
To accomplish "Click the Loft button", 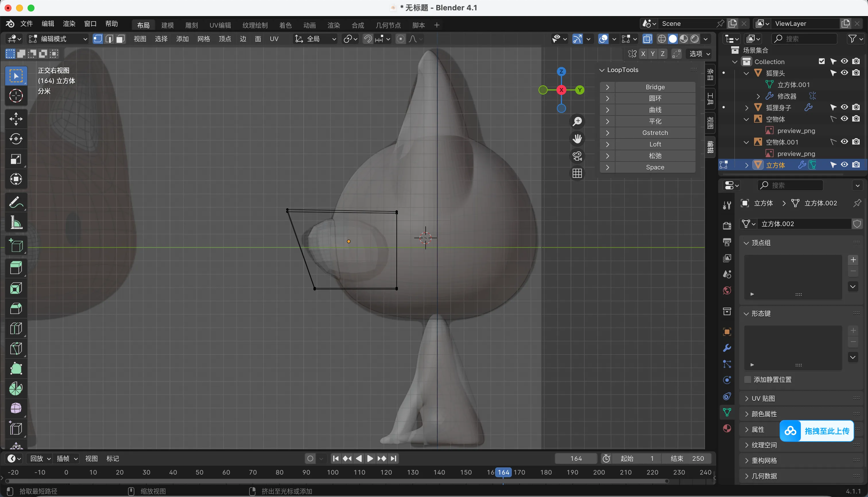I will click(655, 144).
